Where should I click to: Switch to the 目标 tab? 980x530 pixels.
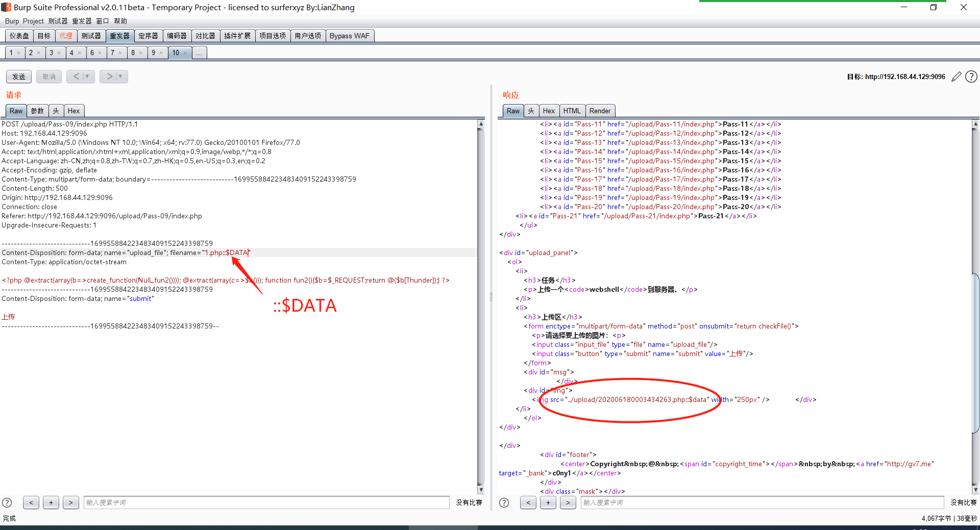44,36
